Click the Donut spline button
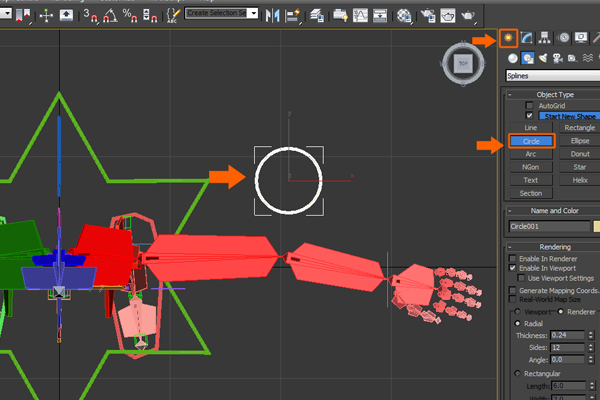 (579, 154)
